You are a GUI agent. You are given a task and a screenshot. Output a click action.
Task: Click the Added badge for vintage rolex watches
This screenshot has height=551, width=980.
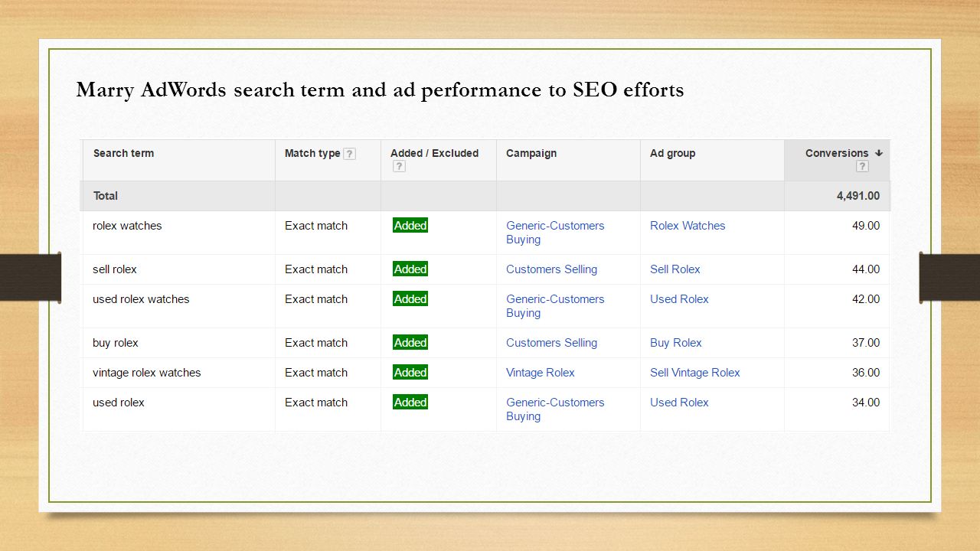pyautogui.click(x=410, y=373)
